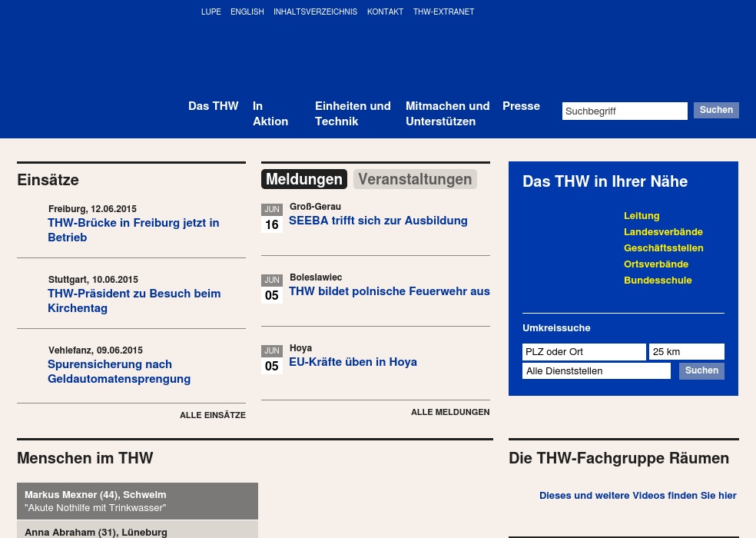Go to the Bundesschule link
This screenshot has width=756, height=538.
(x=658, y=281)
